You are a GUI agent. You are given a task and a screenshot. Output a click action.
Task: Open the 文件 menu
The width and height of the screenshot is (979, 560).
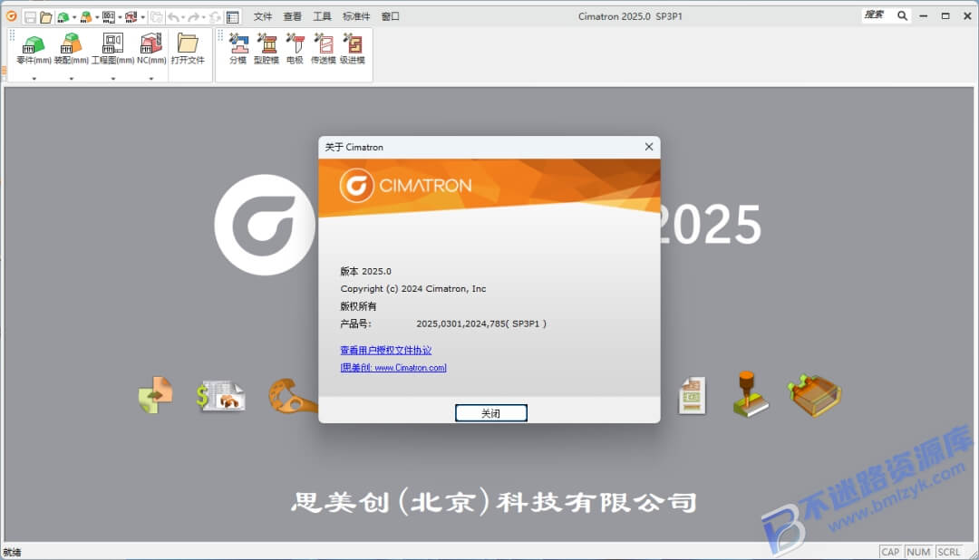263,17
